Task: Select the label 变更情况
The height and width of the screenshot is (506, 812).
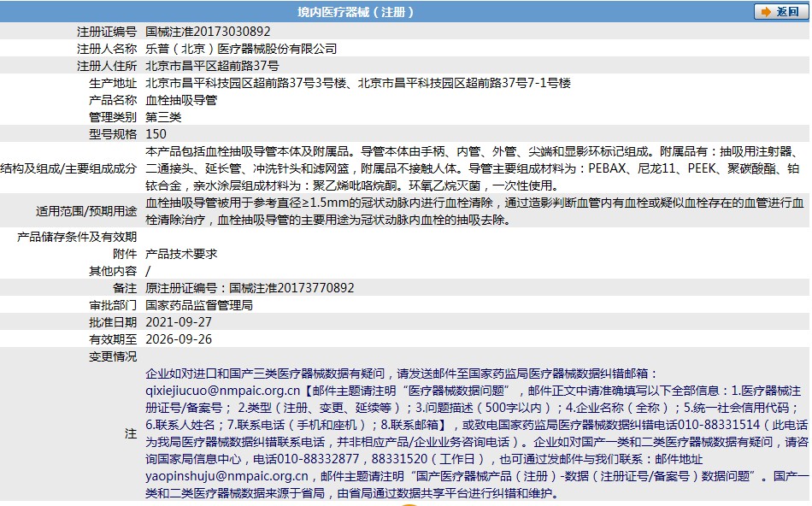Action: tap(113, 356)
